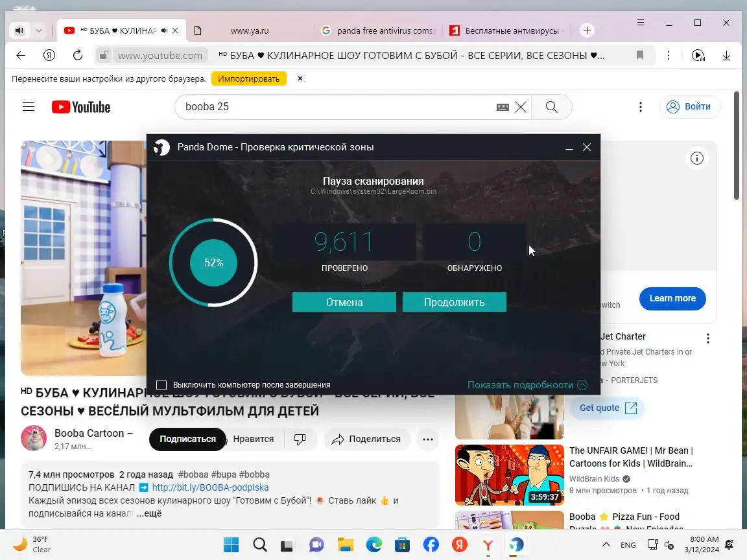Switch the ENG input language

pos(628,544)
